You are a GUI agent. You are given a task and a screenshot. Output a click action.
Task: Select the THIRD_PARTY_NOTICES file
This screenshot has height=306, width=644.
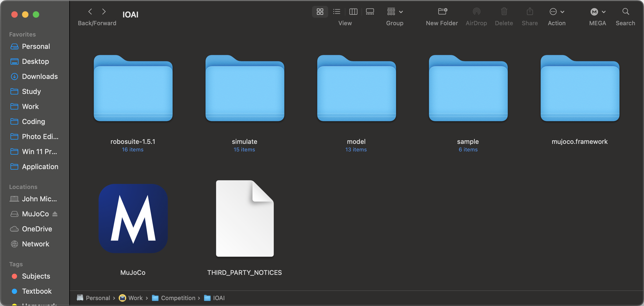click(245, 218)
